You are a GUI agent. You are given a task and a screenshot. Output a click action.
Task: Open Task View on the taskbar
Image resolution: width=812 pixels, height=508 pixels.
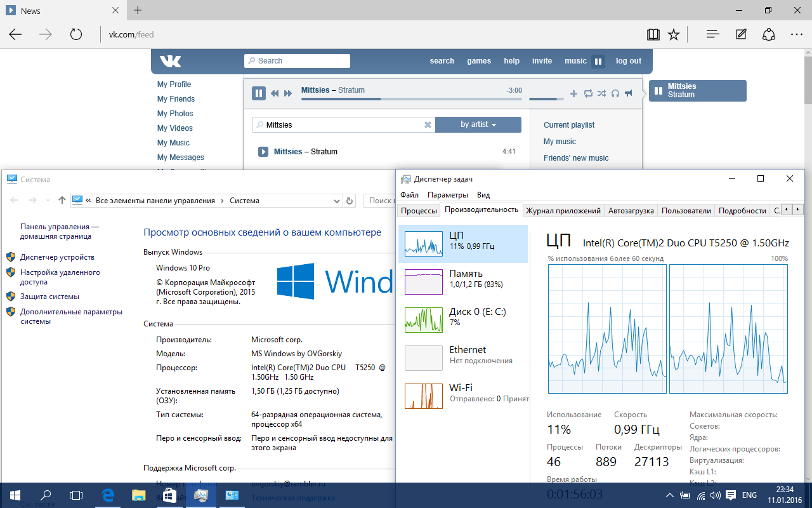point(76,495)
